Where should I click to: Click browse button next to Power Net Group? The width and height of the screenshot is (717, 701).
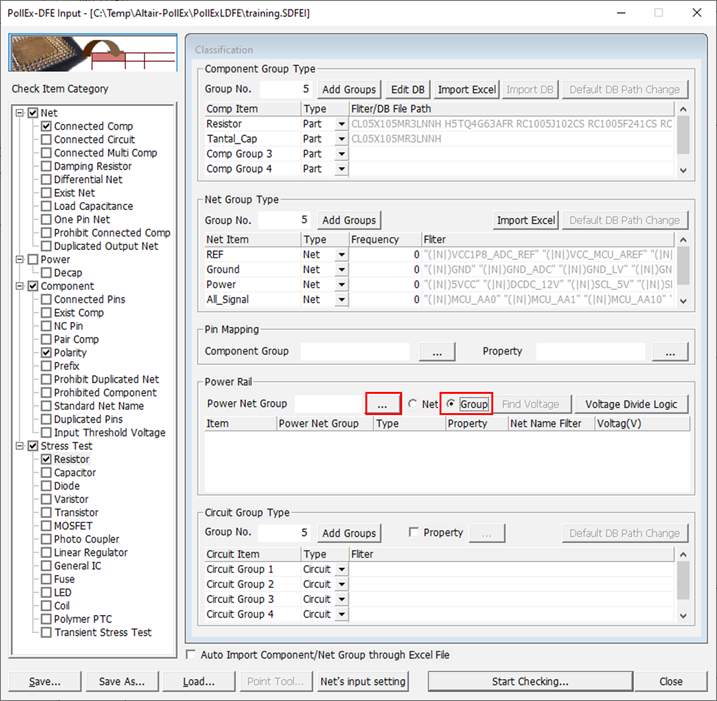pos(382,404)
